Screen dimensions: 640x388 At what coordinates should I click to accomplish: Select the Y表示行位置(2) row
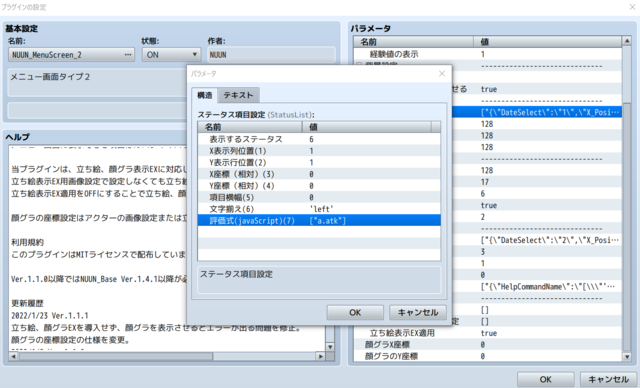pyautogui.click(x=319, y=162)
